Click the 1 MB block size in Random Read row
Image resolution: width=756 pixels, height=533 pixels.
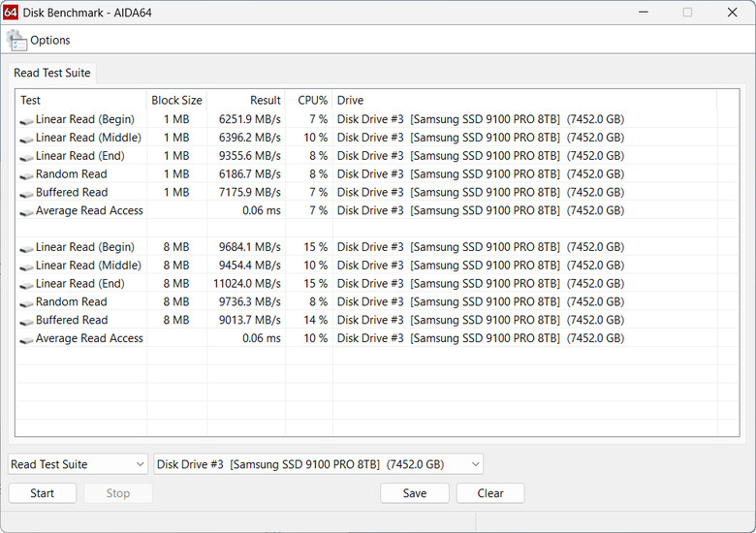pyautogui.click(x=176, y=174)
